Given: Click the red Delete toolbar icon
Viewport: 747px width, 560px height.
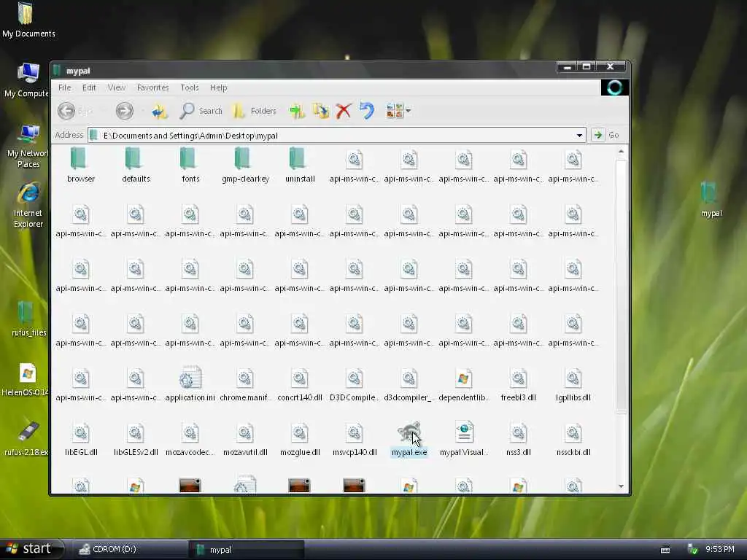Looking at the screenshot, I should pyautogui.click(x=344, y=111).
